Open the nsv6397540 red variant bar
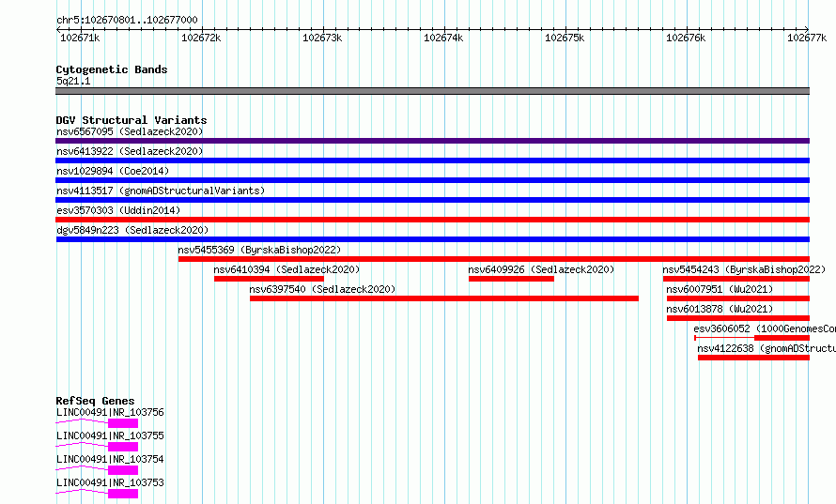Screen dimensions: 836x504 pyautogui.click(x=444, y=298)
